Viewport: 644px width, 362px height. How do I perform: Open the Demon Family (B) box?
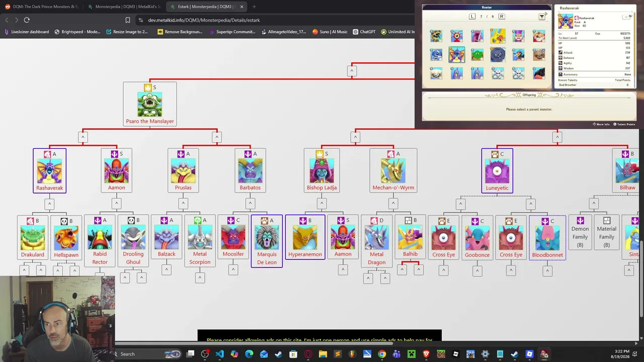[x=580, y=232]
